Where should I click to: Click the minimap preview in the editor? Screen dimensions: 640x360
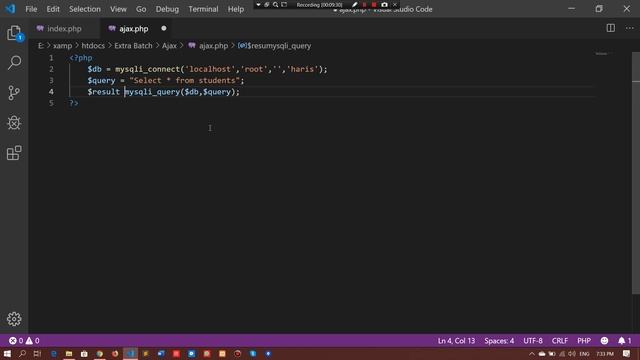point(602,54)
